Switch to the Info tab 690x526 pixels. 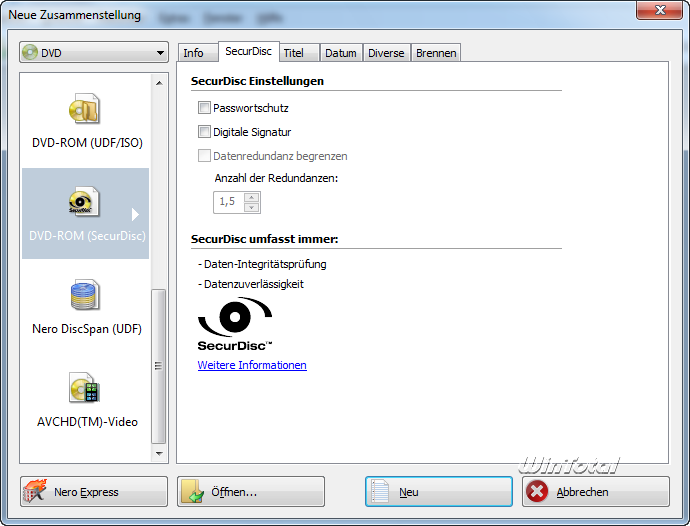tap(198, 53)
